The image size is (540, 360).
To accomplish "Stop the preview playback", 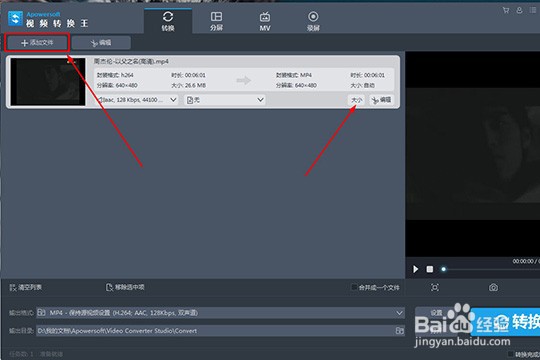I will 430,269.
